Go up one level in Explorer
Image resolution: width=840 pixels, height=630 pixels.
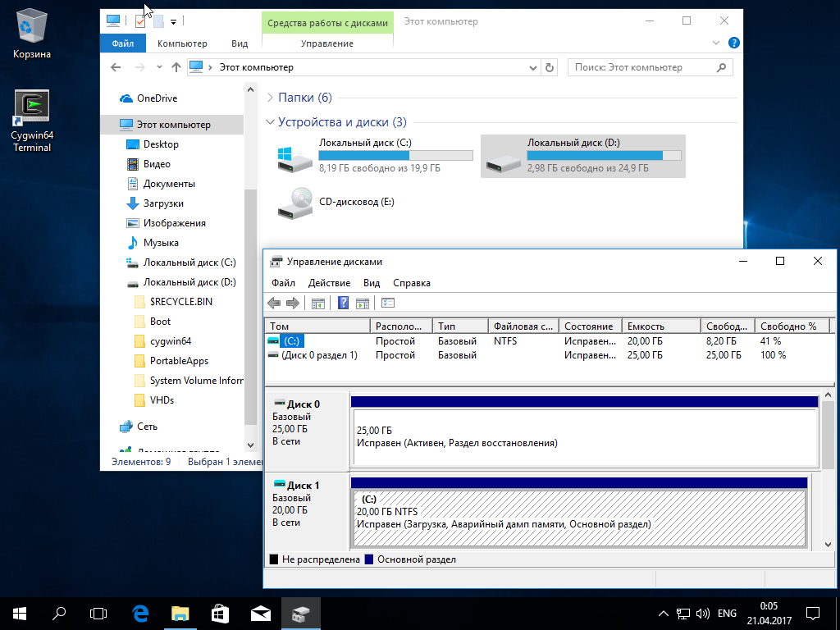[176, 67]
